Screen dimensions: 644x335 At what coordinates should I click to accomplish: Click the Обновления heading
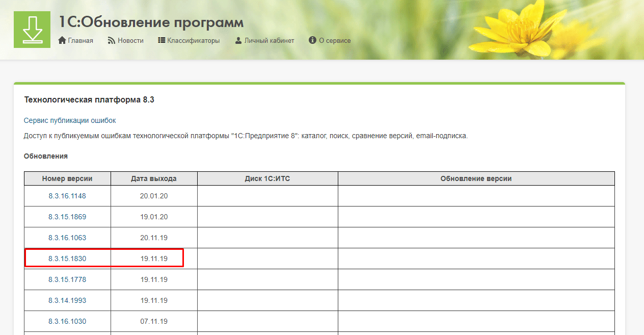[x=46, y=156]
